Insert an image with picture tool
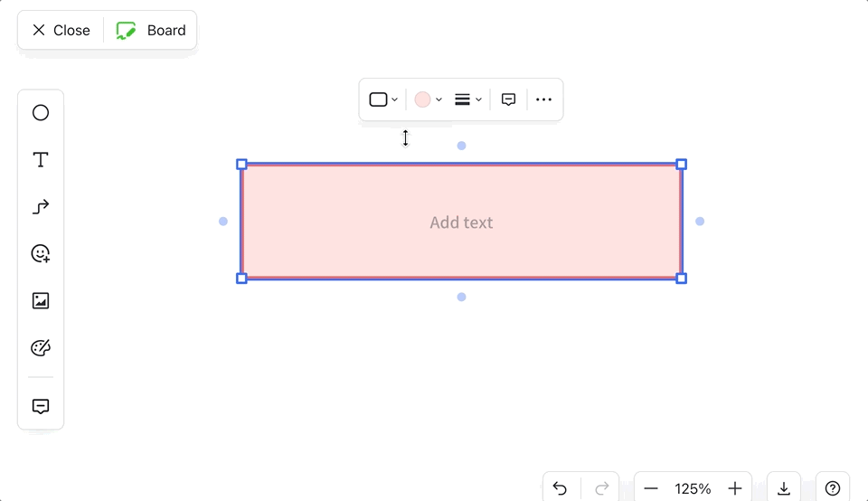Viewport: 868px width, 501px height. click(x=41, y=301)
